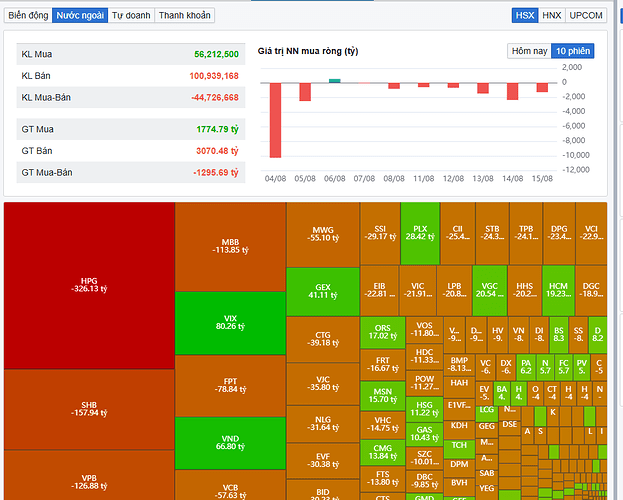Screen dimensions: 623x500
Task: Click the 05/08 red bar in chart
Action: tap(305, 92)
